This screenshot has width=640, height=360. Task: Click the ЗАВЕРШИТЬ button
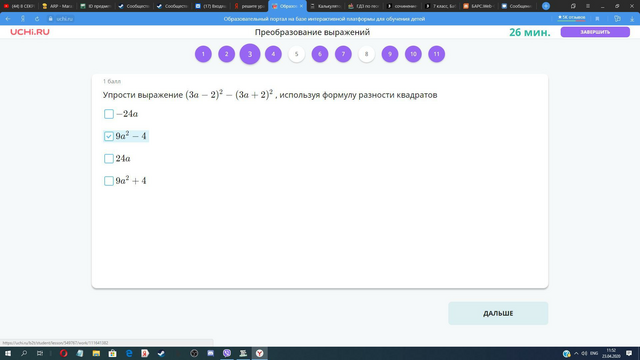pyautogui.click(x=595, y=32)
